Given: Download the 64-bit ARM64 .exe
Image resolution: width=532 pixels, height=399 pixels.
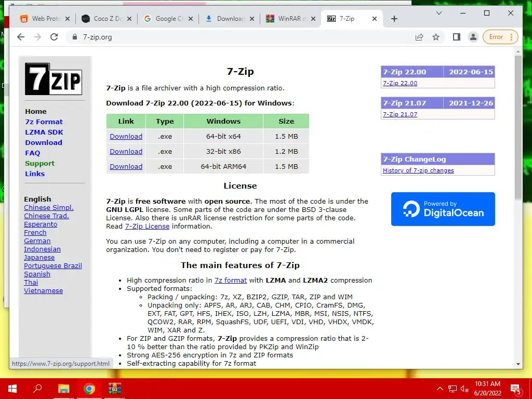Looking at the screenshot, I should [126, 167].
